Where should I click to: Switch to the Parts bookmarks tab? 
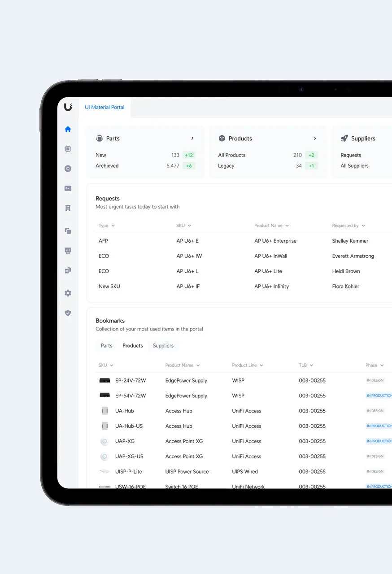click(x=107, y=346)
